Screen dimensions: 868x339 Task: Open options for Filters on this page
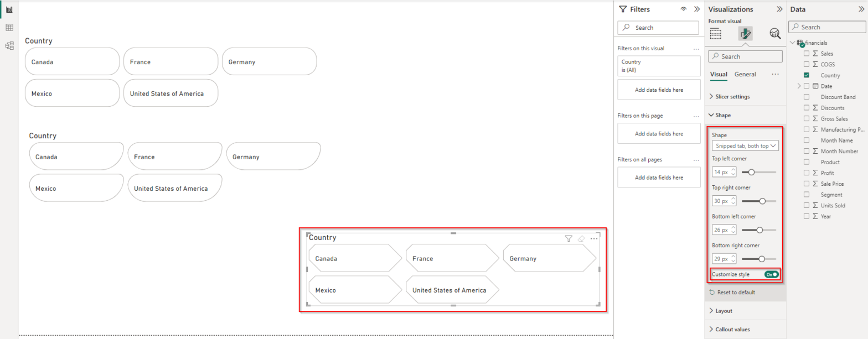696,116
